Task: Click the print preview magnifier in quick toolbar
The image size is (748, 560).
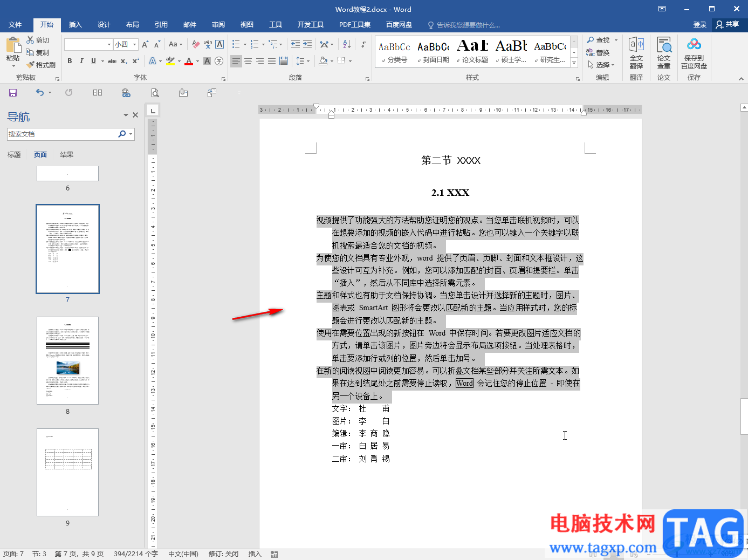Action: (155, 93)
